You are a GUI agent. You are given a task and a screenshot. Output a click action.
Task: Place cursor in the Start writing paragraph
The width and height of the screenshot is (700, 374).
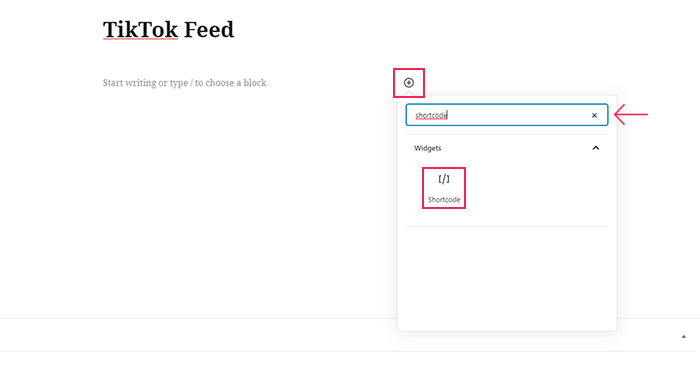point(184,83)
